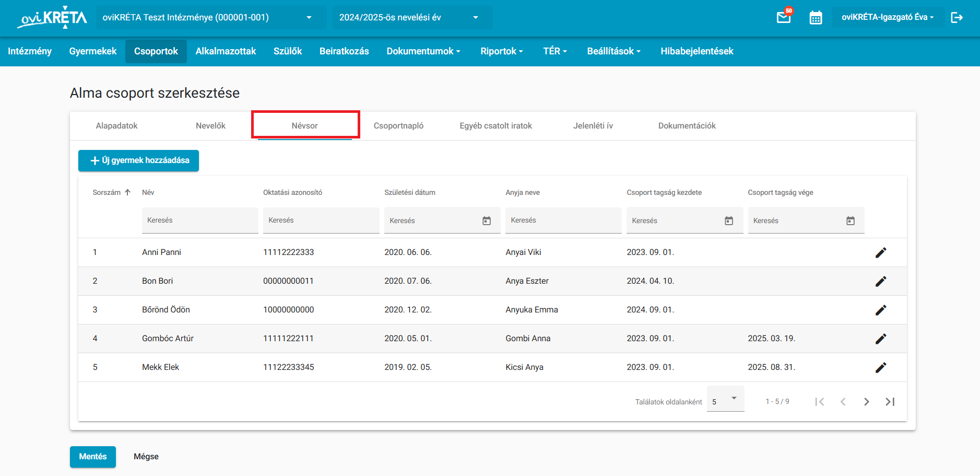980x476 pixels.
Task: Edit Mekk Elek row with pencil icon
Action: 881,367
